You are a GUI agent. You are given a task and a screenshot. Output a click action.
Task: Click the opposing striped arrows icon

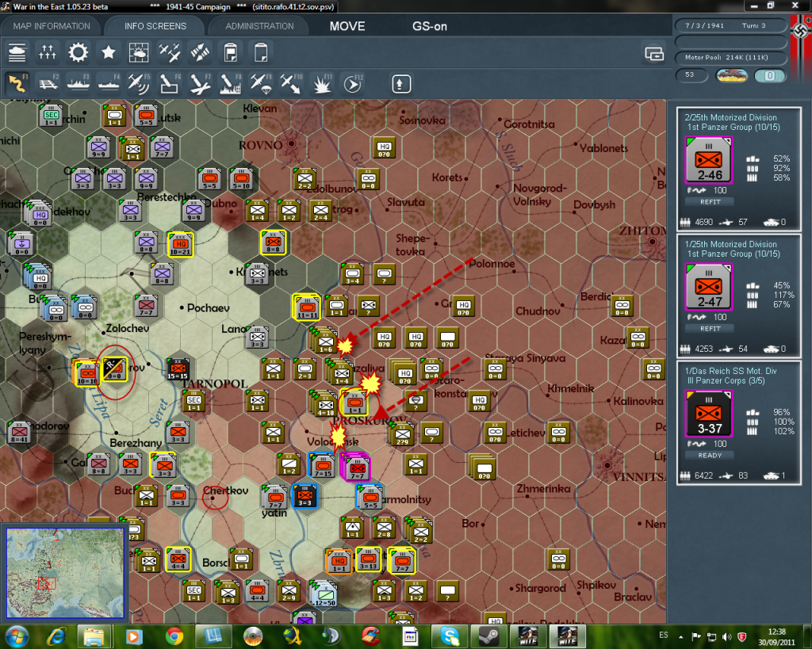(200, 52)
